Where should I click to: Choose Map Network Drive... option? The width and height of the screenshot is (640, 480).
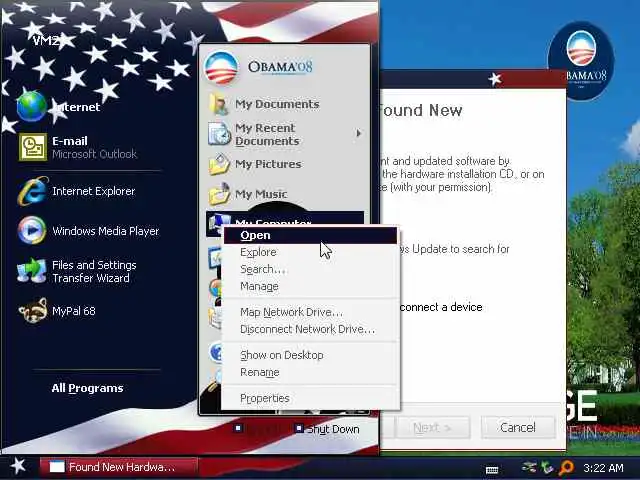click(x=310, y=312)
